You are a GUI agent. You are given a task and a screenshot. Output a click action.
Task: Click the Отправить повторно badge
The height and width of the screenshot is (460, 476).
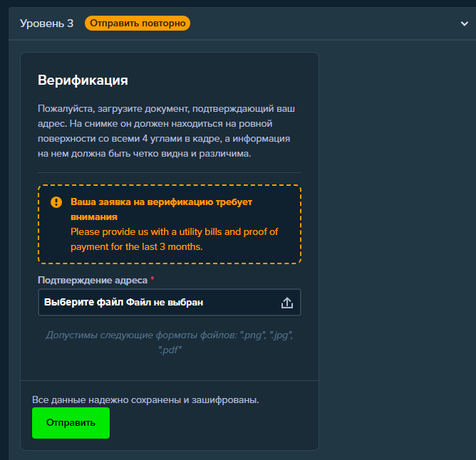coord(138,23)
